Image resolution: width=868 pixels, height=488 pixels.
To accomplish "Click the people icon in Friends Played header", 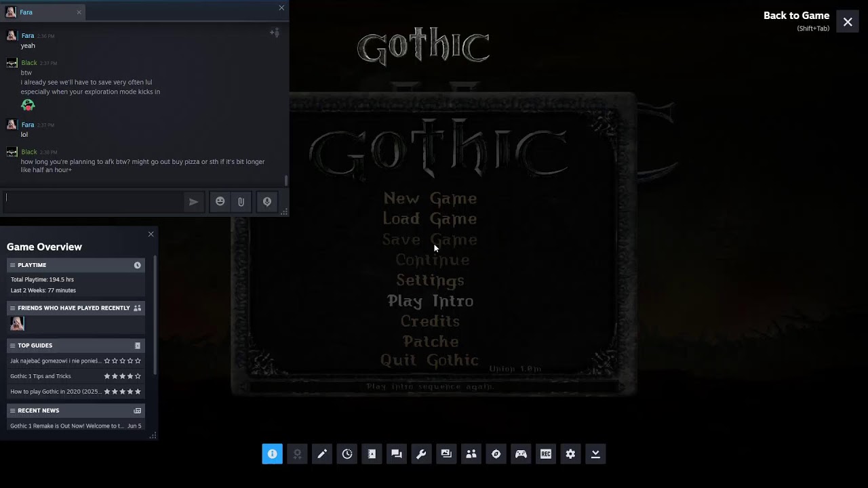I will click(137, 308).
